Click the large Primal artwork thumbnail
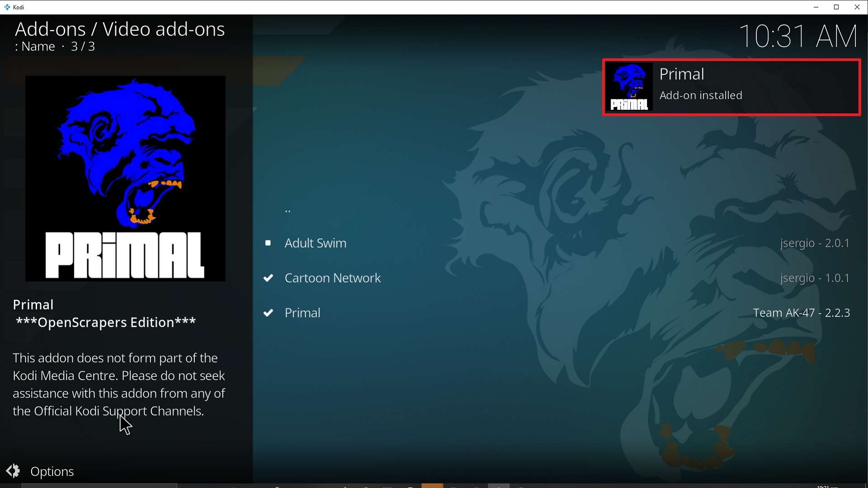Screen dimensions: 868x488 point(125,178)
